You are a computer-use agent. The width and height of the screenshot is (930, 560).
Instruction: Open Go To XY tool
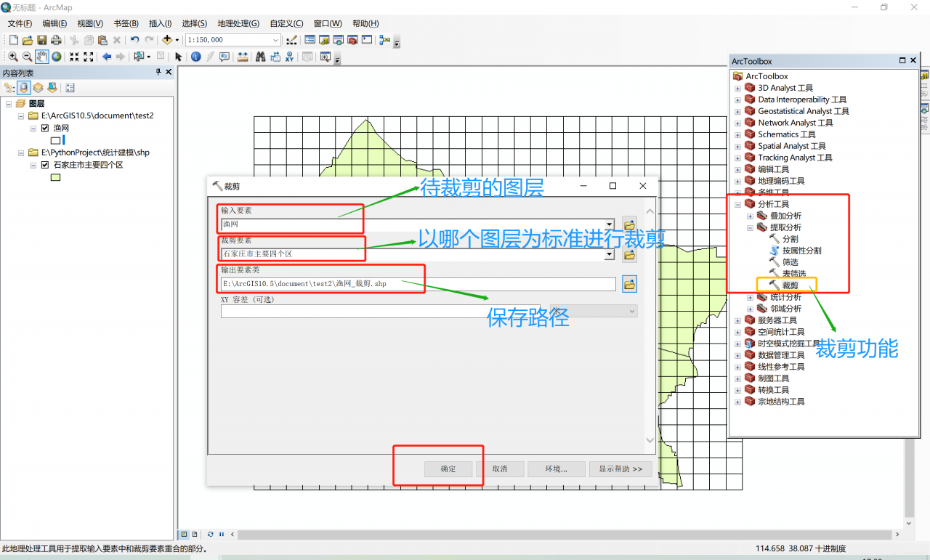[290, 57]
